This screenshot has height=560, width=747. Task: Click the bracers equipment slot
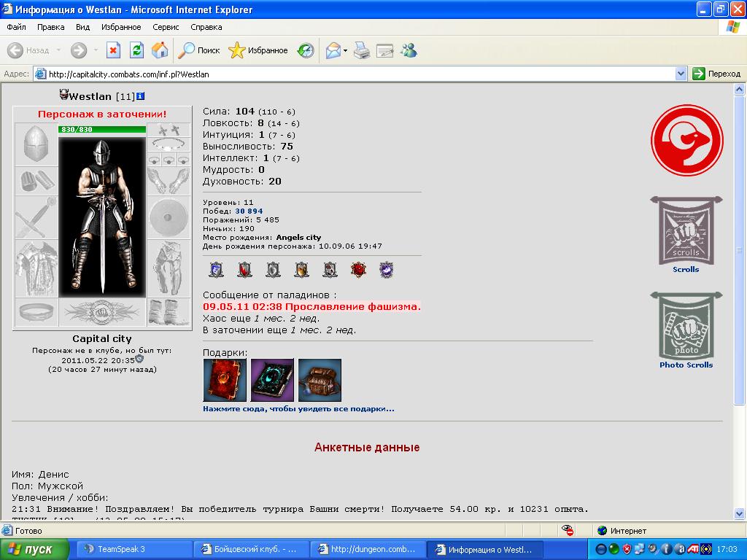pyautogui.click(x=36, y=181)
